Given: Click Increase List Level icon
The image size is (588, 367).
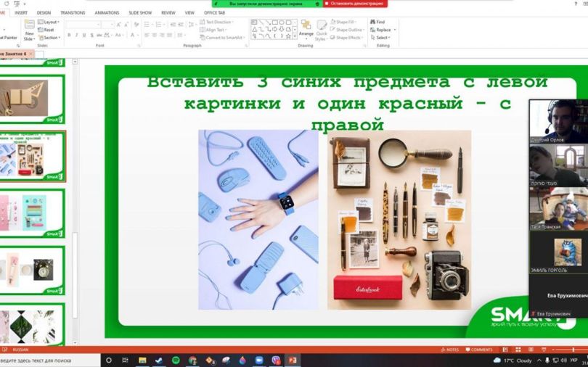Looking at the screenshot, I should tap(181, 25).
